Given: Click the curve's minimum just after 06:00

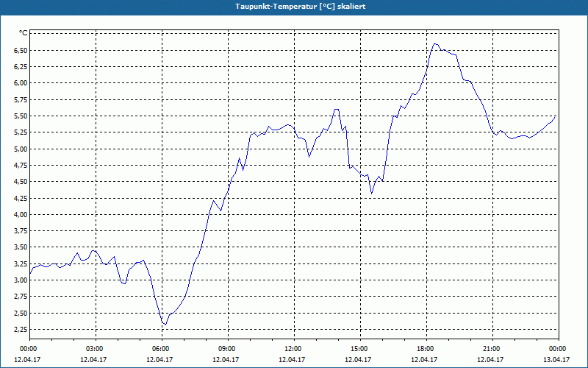Looking at the screenshot, I should [166, 325].
